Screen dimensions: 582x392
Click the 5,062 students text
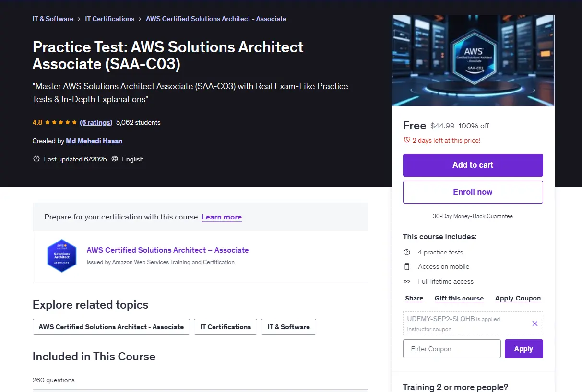click(138, 122)
